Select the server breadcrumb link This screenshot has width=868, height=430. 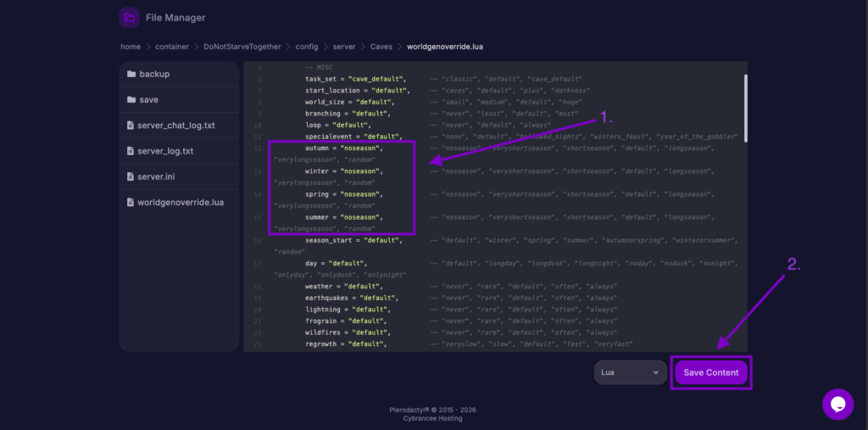click(x=344, y=47)
